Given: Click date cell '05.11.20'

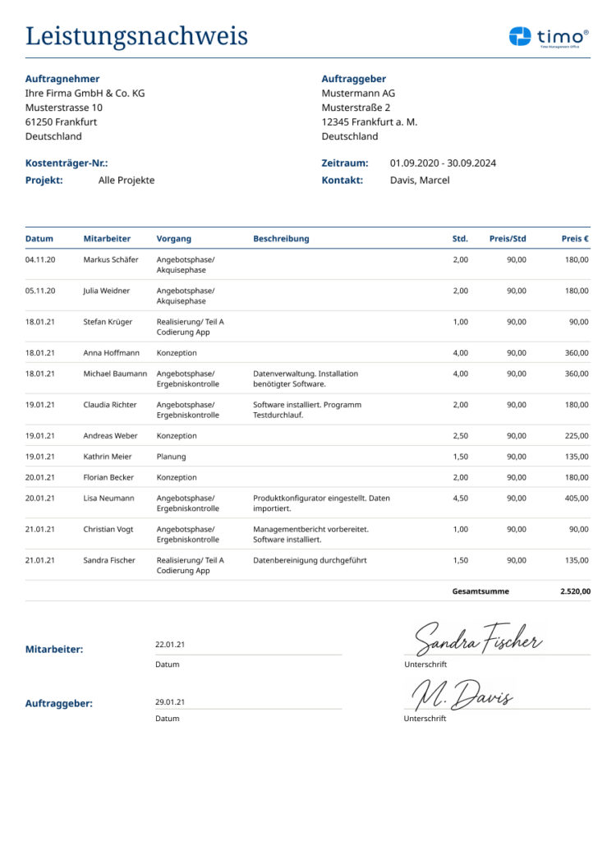Looking at the screenshot, I should click(40, 291).
